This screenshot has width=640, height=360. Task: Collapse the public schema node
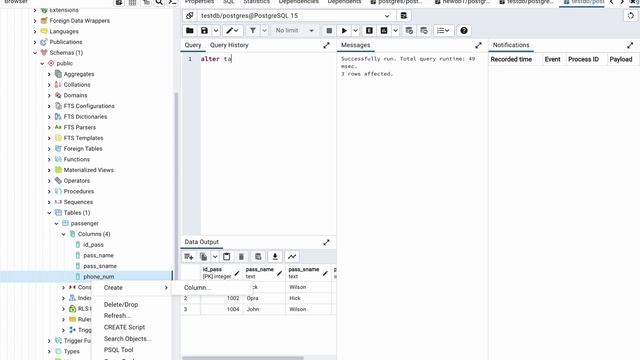point(42,63)
